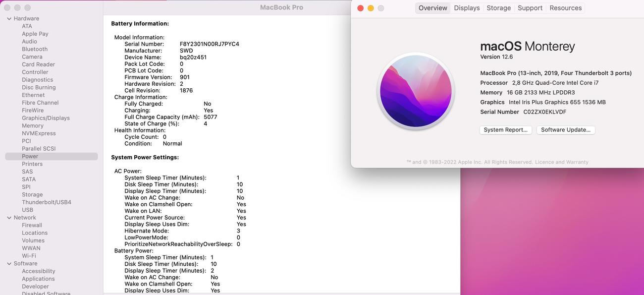Image resolution: width=644 pixels, height=295 pixels.
Task: Select Fibre Channel in sidebar
Action: coord(40,103)
